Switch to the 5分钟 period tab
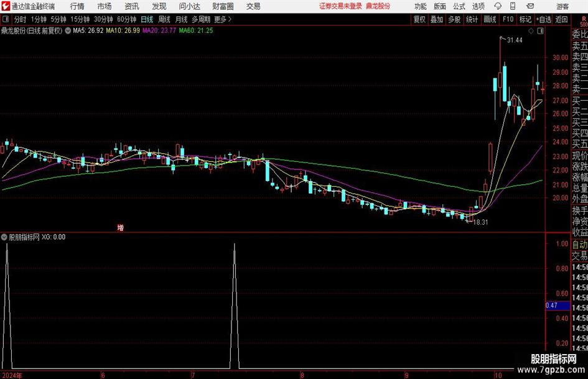The height and width of the screenshot is (379, 588). (58, 19)
